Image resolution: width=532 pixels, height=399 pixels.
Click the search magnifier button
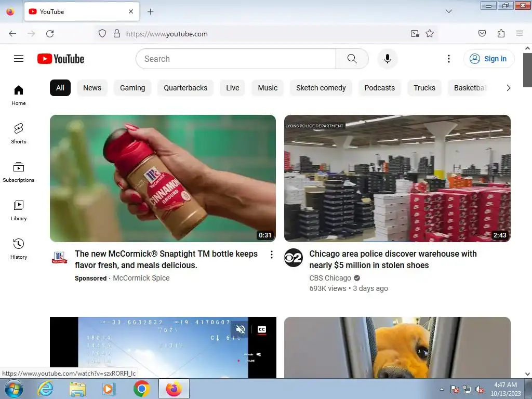pyautogui.click(x=352, y=59)
